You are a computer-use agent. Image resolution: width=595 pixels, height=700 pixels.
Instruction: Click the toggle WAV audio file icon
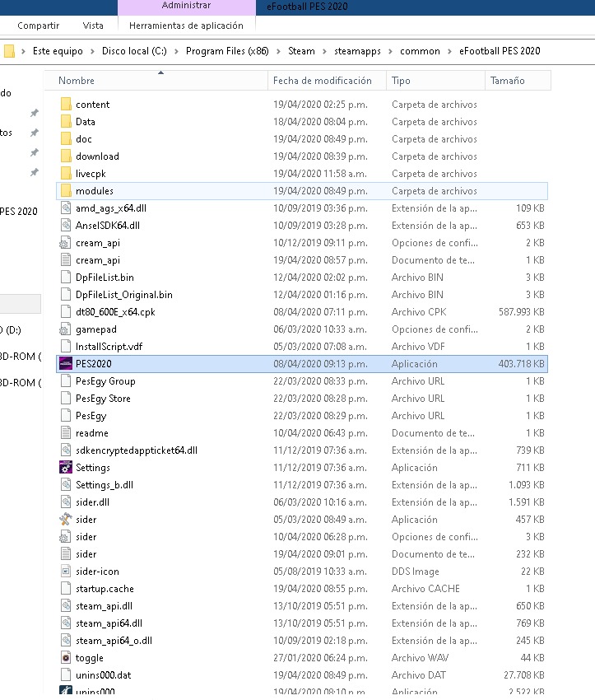(66, 658)
